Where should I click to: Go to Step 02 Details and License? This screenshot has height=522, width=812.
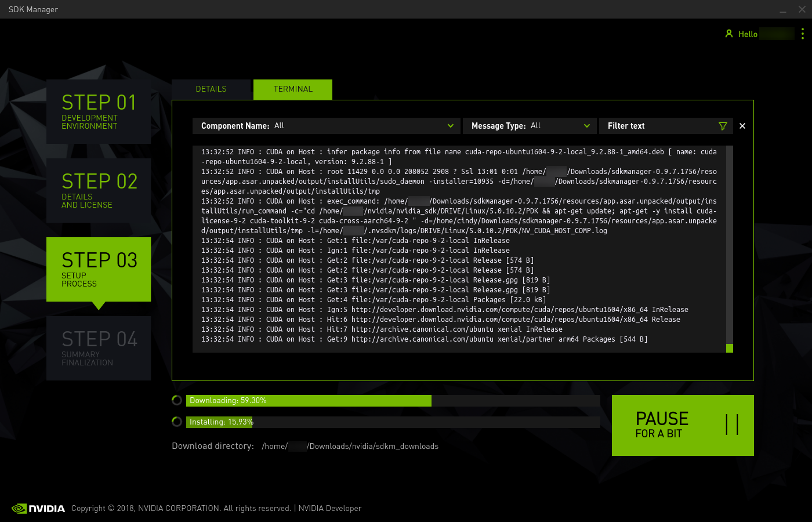pos(99,190)
